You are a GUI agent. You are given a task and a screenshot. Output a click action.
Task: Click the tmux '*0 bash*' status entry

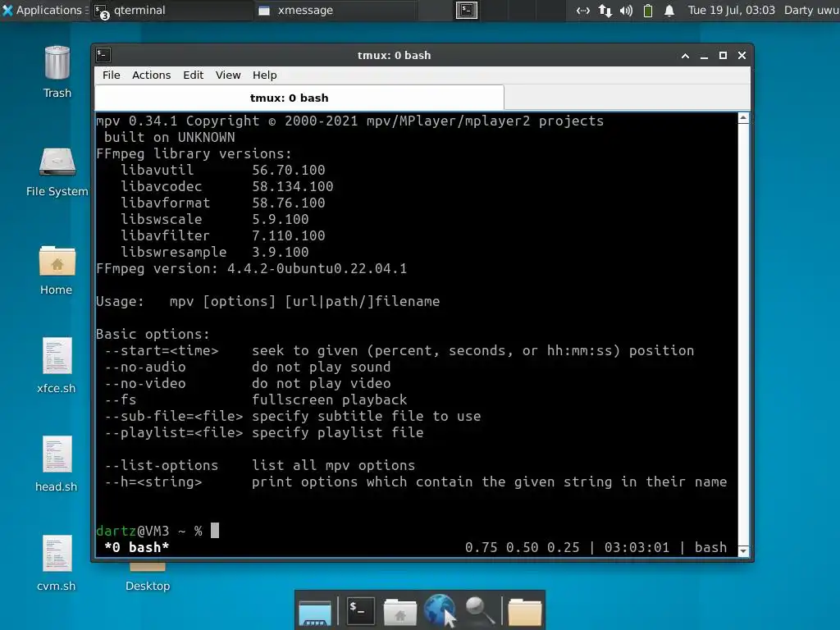click(137, 547)
